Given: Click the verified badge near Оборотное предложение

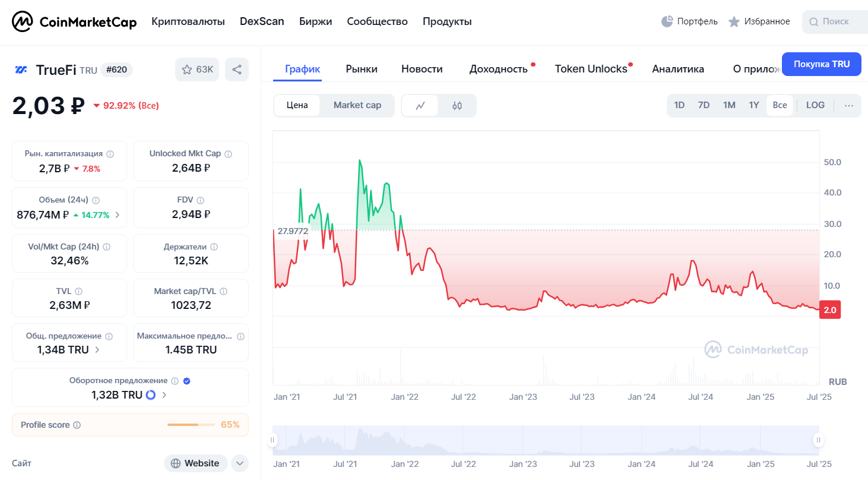Looking at the screenshot, I should (x=187, y=381).
